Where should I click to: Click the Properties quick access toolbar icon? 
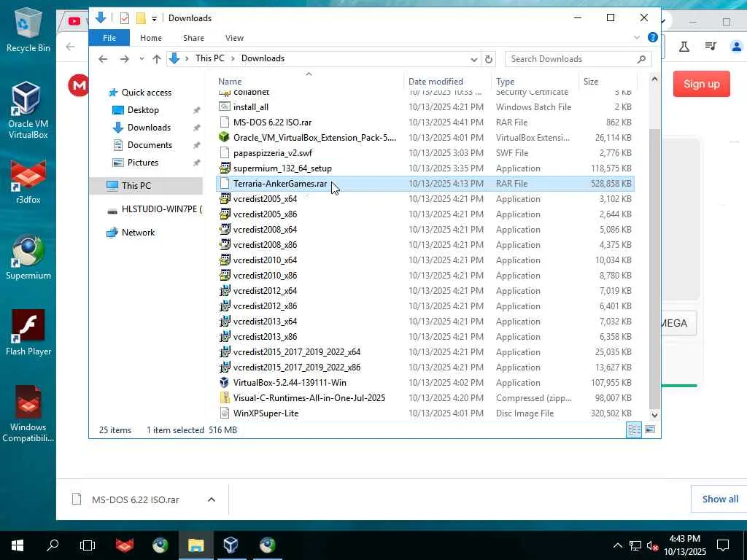pos(124,18)
